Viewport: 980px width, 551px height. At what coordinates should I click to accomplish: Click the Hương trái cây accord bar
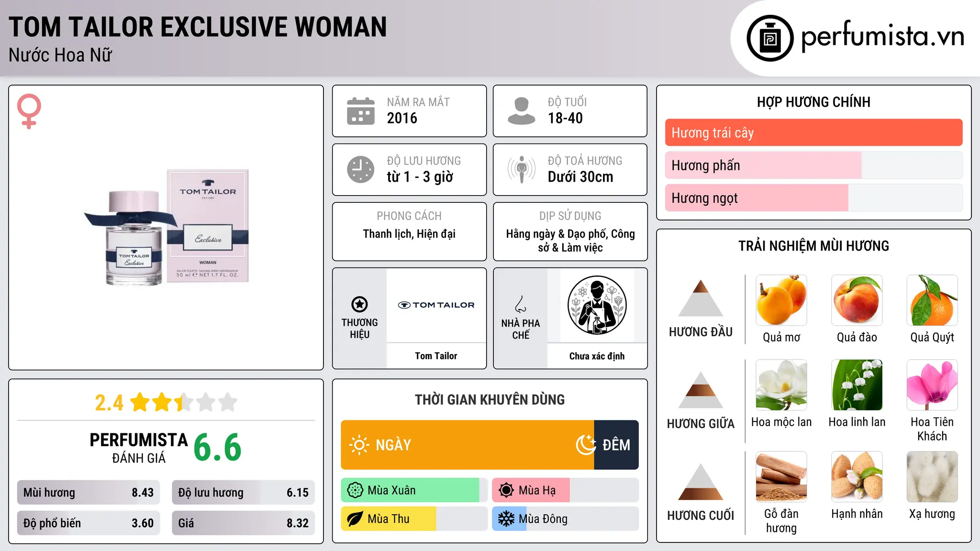813,132
